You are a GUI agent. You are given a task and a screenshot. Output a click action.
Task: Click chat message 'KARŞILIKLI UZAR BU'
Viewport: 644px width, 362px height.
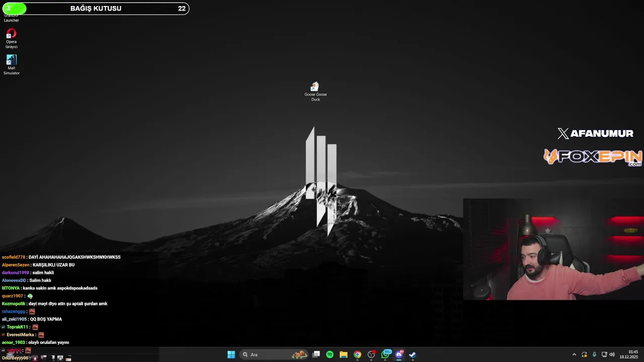coord(53,265)
